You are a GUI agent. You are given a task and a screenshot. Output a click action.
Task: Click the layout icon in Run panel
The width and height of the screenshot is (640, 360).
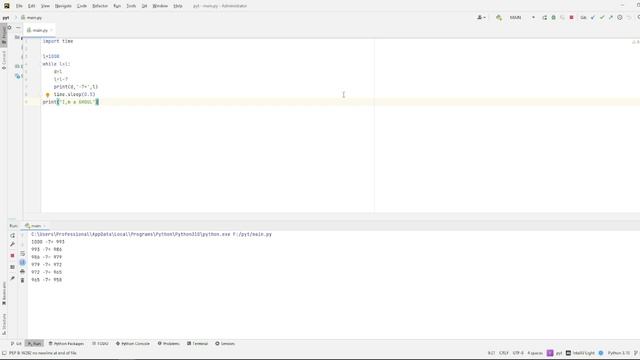pos(13,267)
